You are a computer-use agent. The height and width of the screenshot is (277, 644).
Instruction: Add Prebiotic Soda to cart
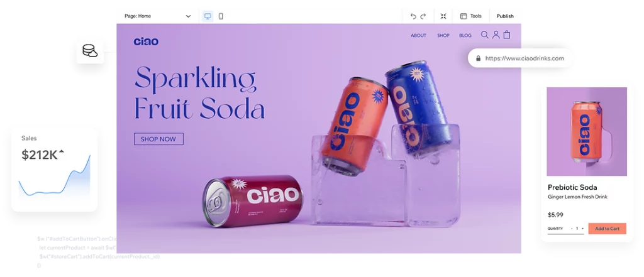pos(607,229)
